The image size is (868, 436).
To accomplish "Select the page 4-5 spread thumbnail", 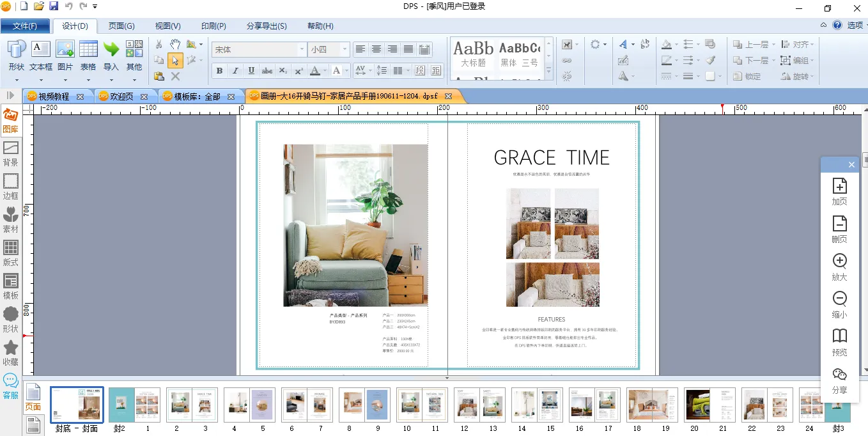I will pos(249,405).
